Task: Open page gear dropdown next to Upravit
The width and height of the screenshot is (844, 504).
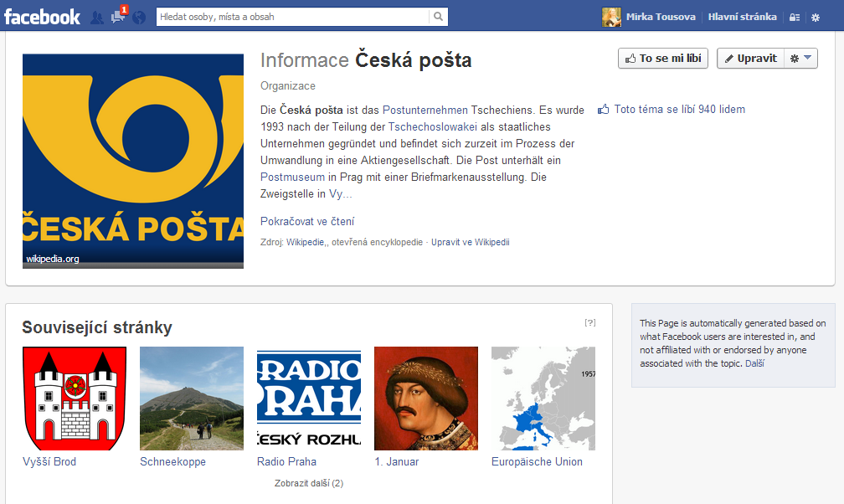Action: coord(800,58)
